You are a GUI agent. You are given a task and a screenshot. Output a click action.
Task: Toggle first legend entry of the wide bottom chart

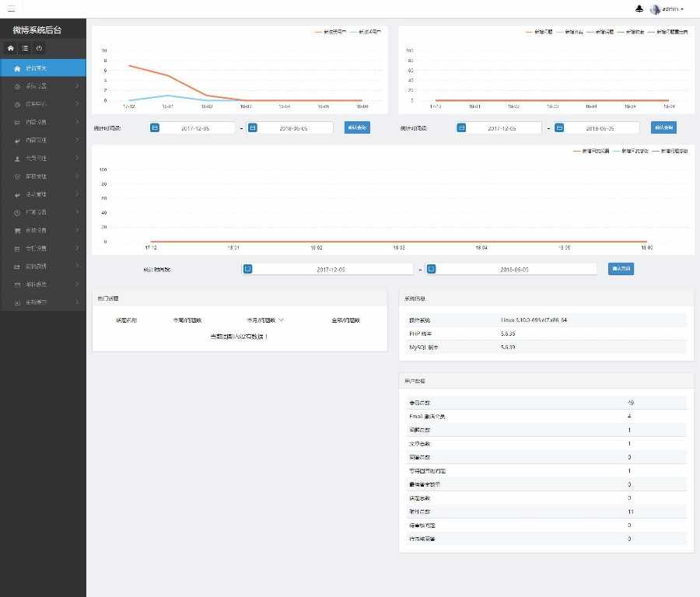(x=591, y=152)
